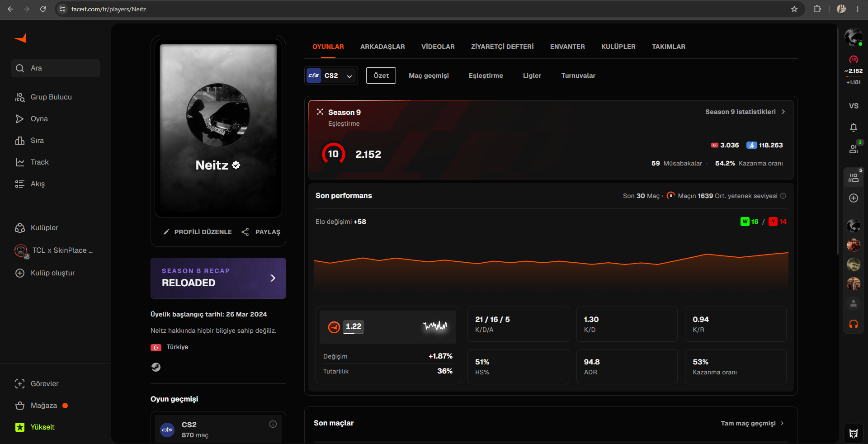Viewport: 868px width, 444px height.
Task: Open Season 9 istatistikleri link
Action: (x=745, y=112)
